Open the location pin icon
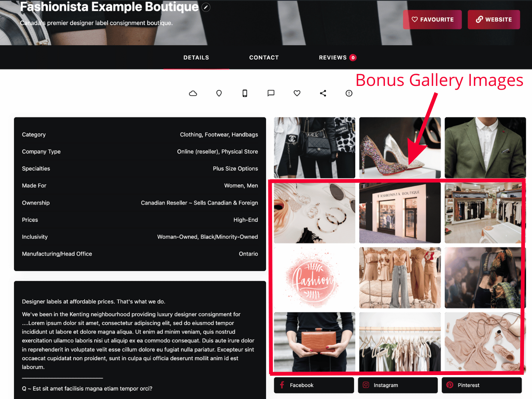The height and width of the screenshot is (399, 532). 219,93
